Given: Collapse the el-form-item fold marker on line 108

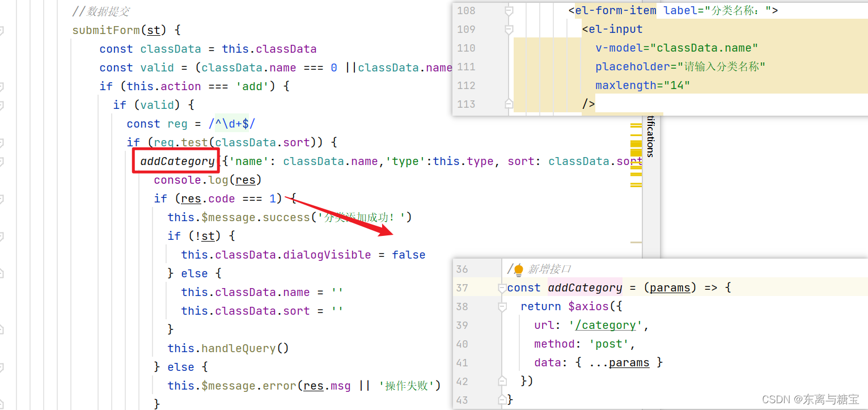Looking at the screenshot, I should pos(509,11).
